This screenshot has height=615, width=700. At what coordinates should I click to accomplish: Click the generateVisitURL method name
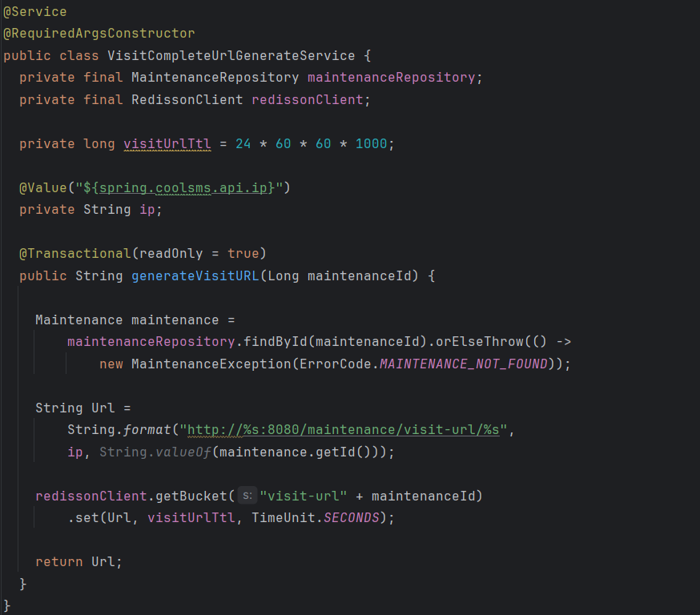coord(195,275)
